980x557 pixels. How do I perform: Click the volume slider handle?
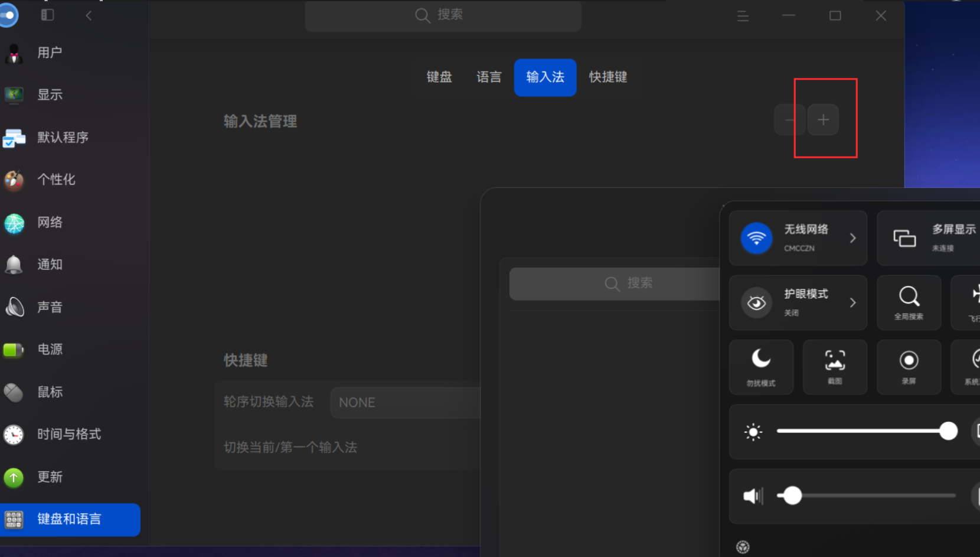click(792, 496)
